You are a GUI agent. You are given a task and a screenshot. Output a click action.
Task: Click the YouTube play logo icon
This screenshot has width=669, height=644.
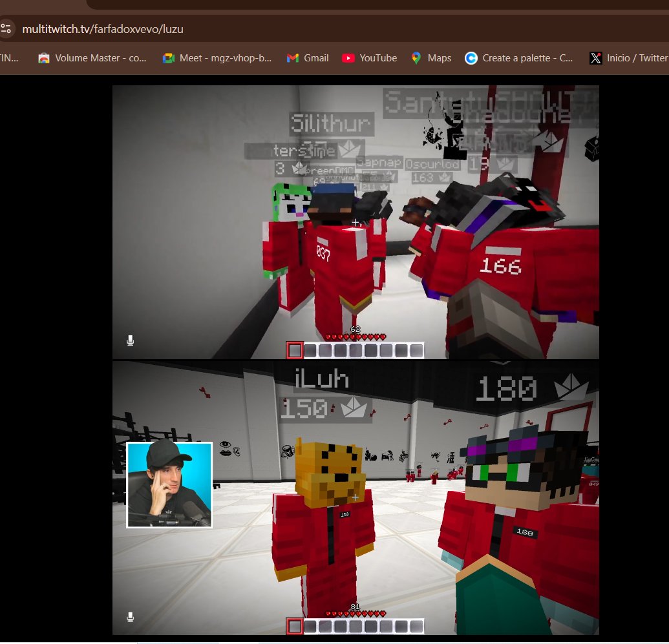pyautogui.click(x=348, y=58)
